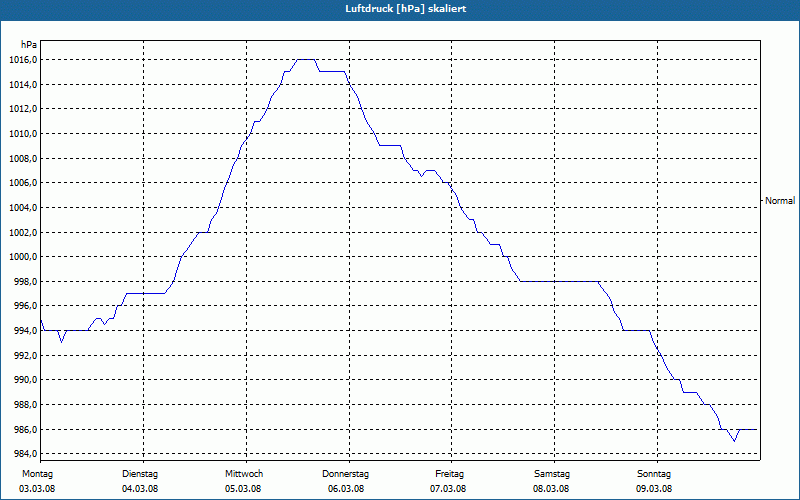Click the date 06.03.08
The width and height of the screenshot is (800, 500).
coord(346,489)
